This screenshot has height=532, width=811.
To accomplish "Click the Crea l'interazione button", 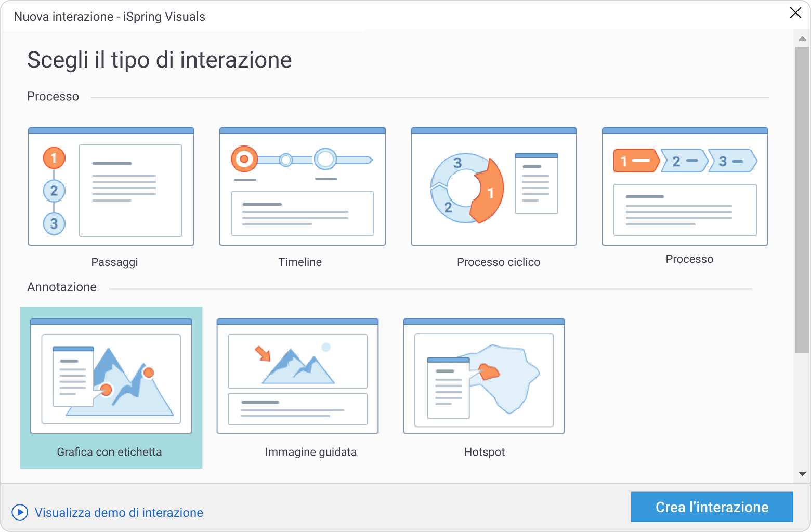I will click(x=712, y=507).
